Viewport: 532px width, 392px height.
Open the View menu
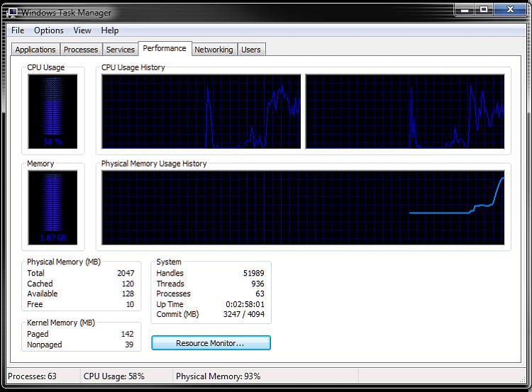[x=82, y=30]
